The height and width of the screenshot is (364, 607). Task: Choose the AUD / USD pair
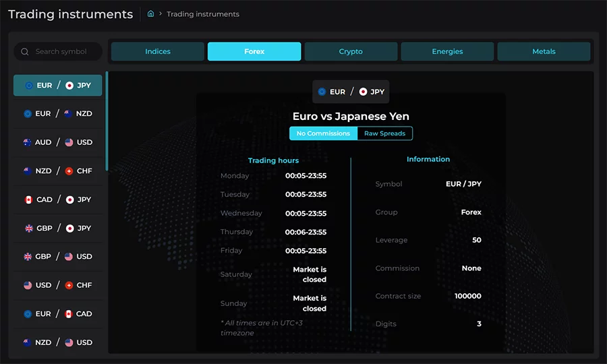(x=58, y=142)
